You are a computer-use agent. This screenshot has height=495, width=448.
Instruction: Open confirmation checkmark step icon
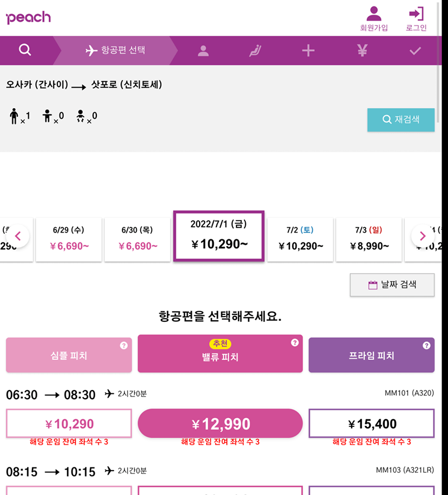pos(415,51)
